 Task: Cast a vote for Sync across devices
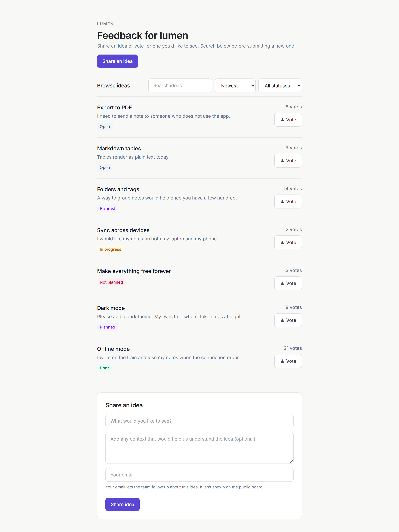(288, 242)
